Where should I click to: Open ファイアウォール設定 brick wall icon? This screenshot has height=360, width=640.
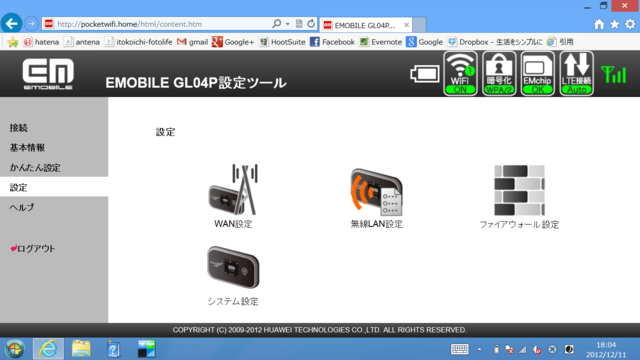point(519,190)
